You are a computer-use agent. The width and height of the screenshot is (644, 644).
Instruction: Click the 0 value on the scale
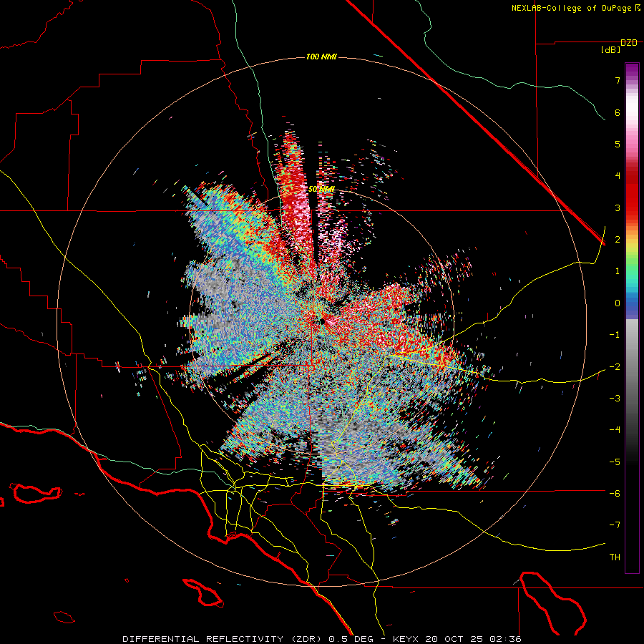click(x=618, y=303)
